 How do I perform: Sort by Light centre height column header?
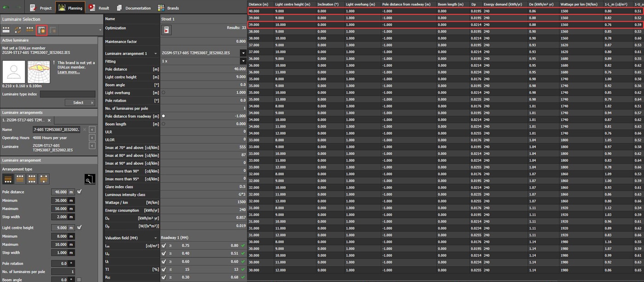coord(295,4)
